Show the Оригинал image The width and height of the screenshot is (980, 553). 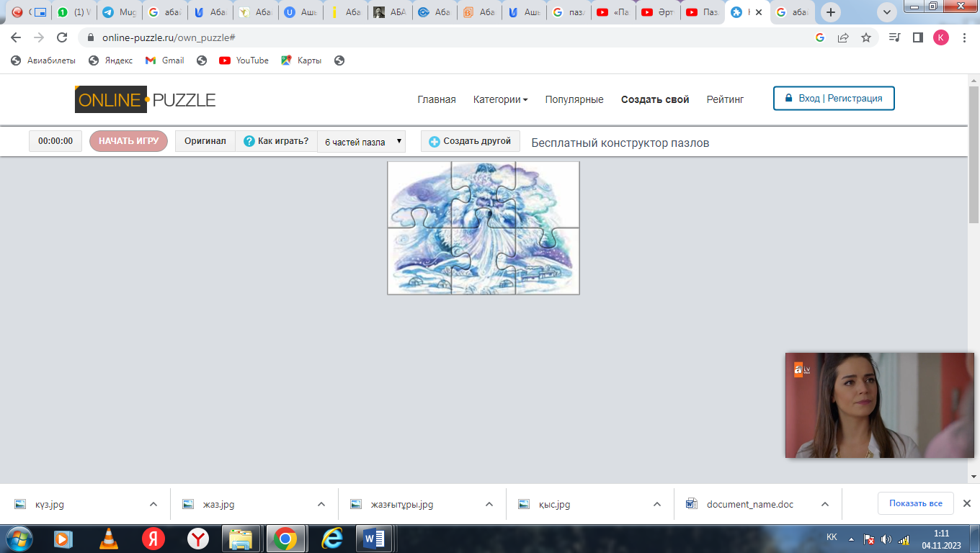coord(205,141)
